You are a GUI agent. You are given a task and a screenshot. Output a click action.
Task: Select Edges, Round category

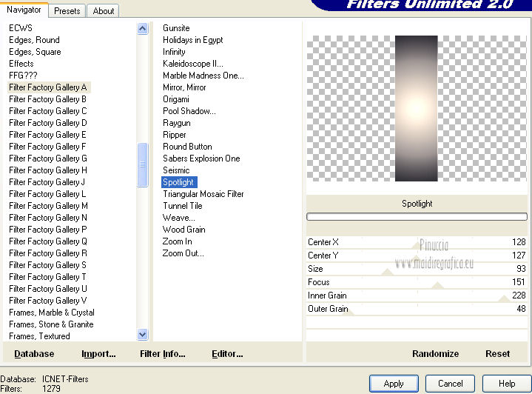[x=34, y=40]
